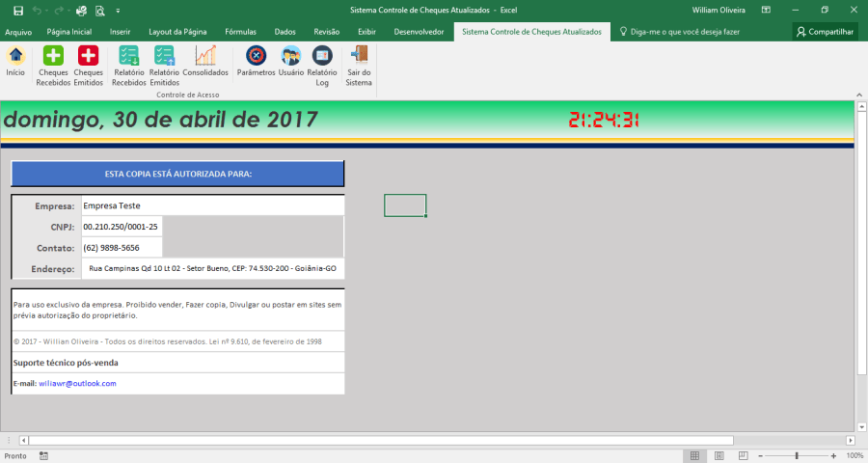Viewport: 868px width, 463px height.
Task: Click the Rua Campinas address cell
Action: coord(212,268)
